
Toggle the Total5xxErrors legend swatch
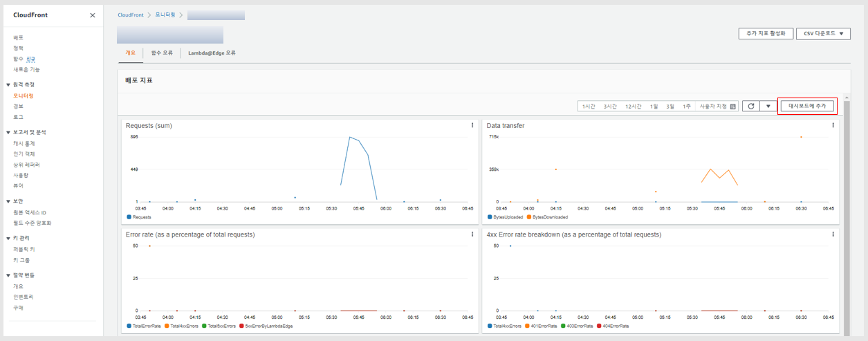pyautogui.click(x=203, y=326)
